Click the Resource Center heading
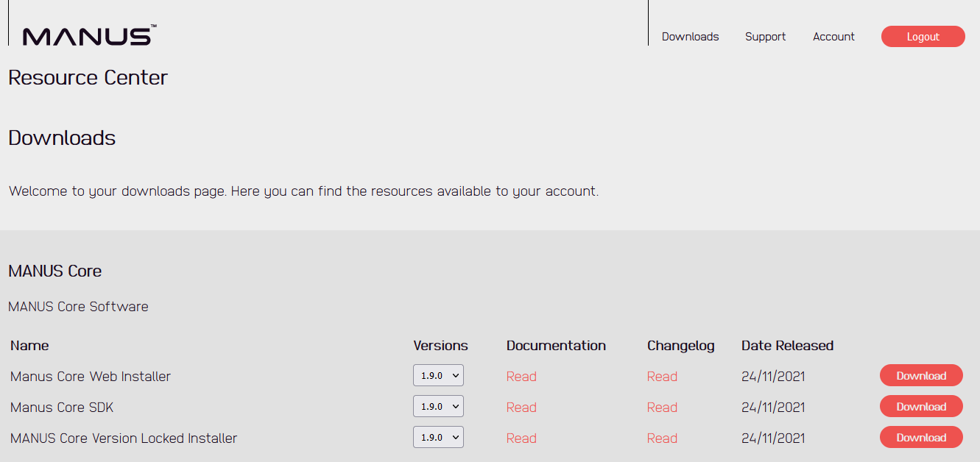The image size is (980, 462). click(88, 78)
